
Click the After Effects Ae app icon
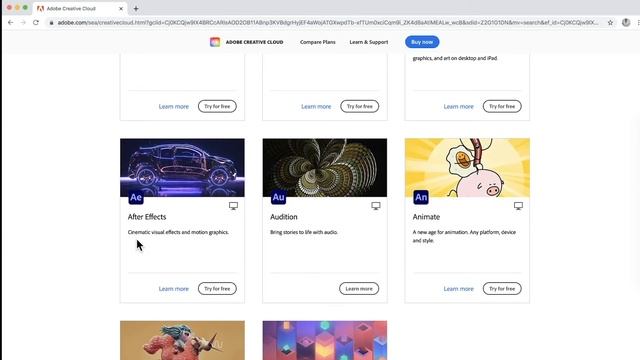point(136,198)
